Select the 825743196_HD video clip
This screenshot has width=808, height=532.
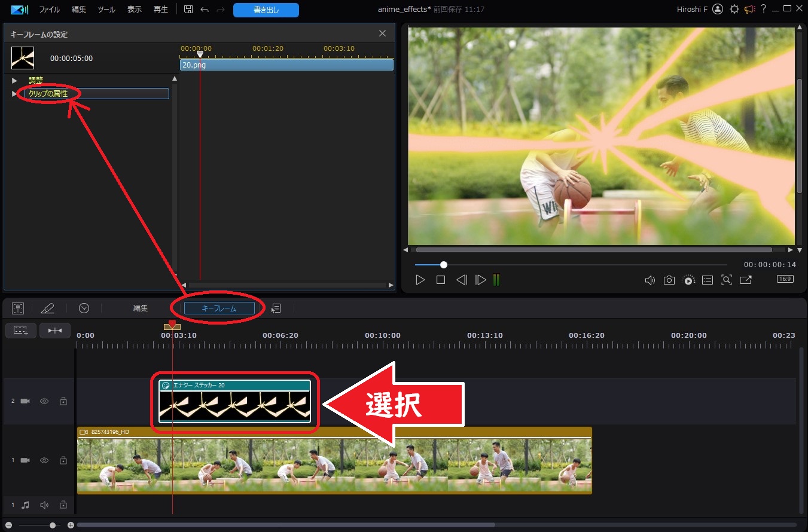pyautogui.click(x=334, y=460)
